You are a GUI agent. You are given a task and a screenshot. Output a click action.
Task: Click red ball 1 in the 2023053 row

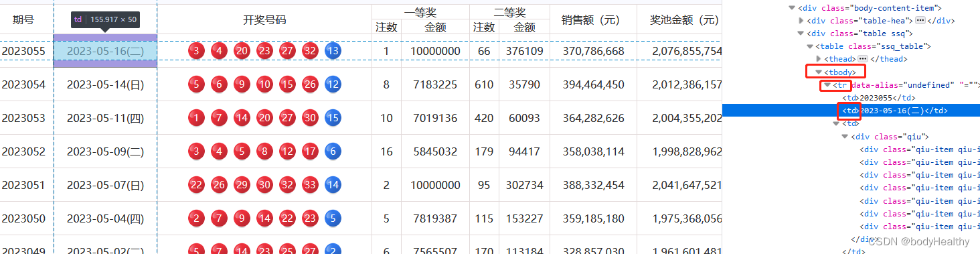(196, 118)
